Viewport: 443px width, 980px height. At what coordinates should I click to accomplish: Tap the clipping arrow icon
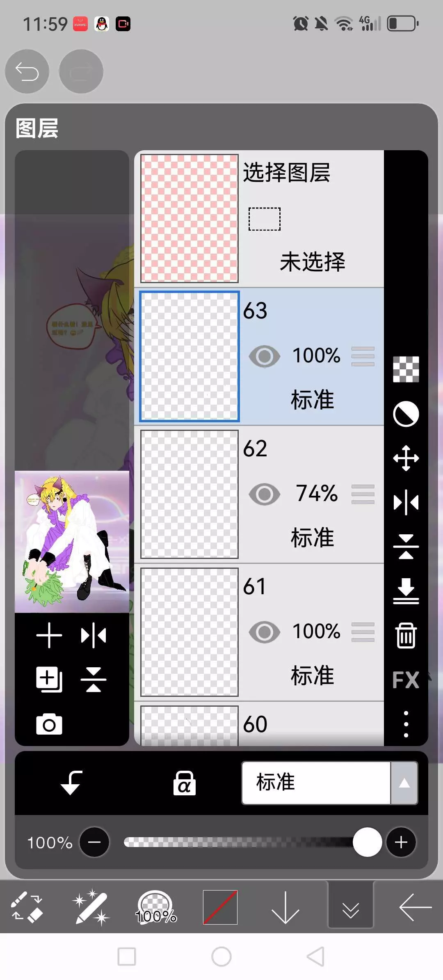tap(71, 783)
